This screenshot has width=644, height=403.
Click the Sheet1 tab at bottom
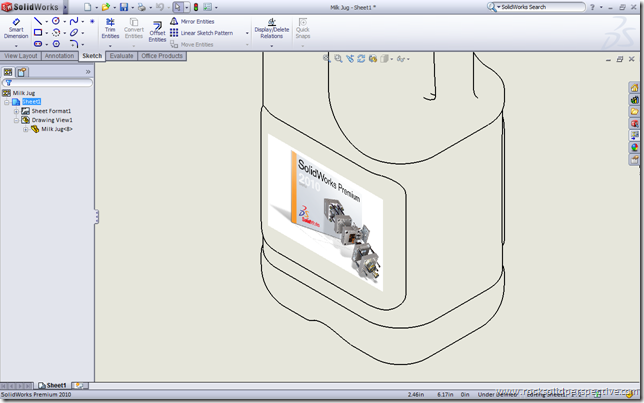coord(53,385)
